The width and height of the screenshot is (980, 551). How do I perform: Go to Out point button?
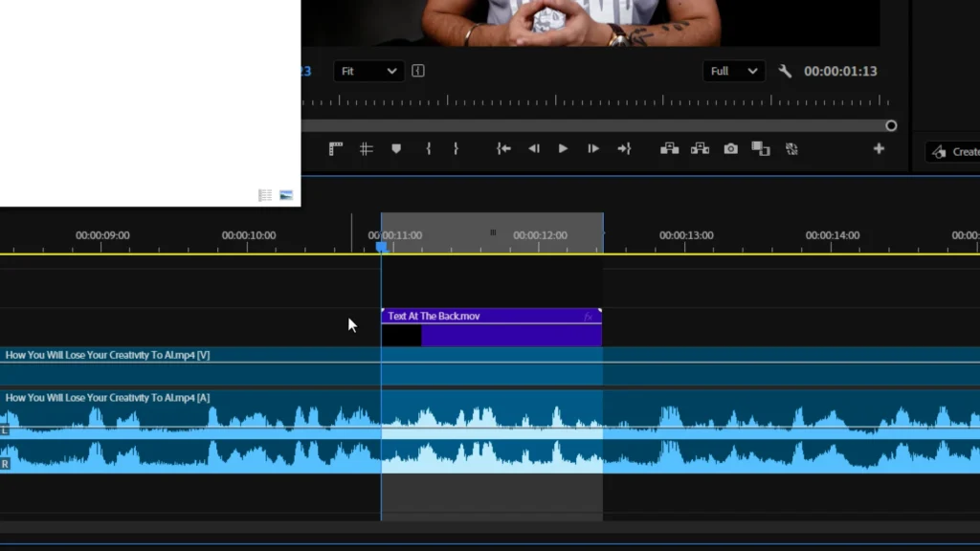click(624, 148)
